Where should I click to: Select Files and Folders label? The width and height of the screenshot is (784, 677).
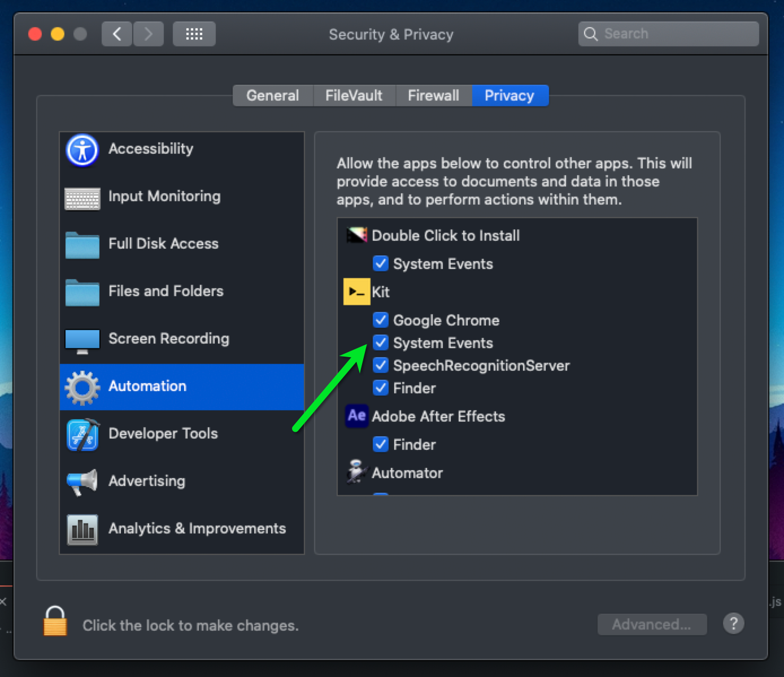(166, 291)
